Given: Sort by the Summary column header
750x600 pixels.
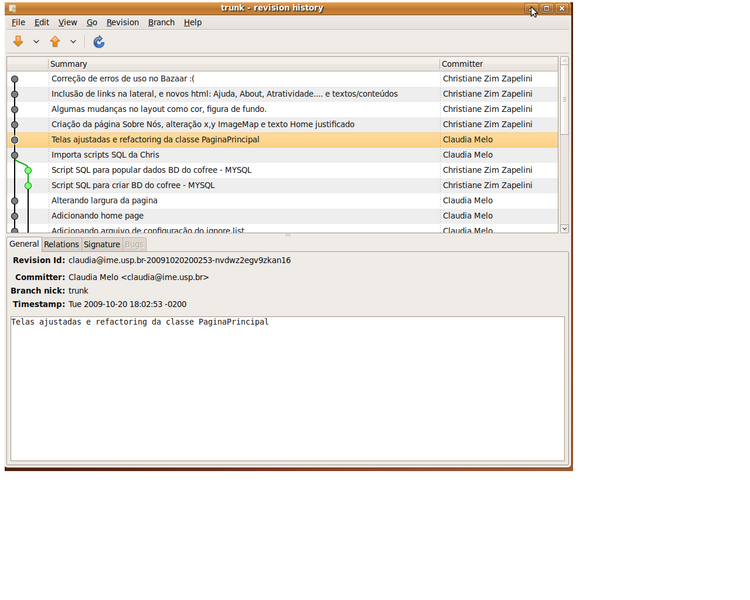Looking at the screenshot, I should coord(243,64).
